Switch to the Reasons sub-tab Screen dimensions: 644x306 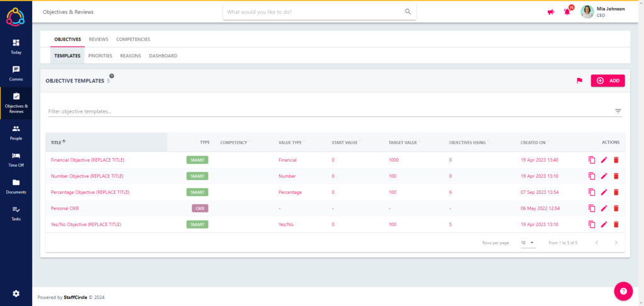pos(131,55)
